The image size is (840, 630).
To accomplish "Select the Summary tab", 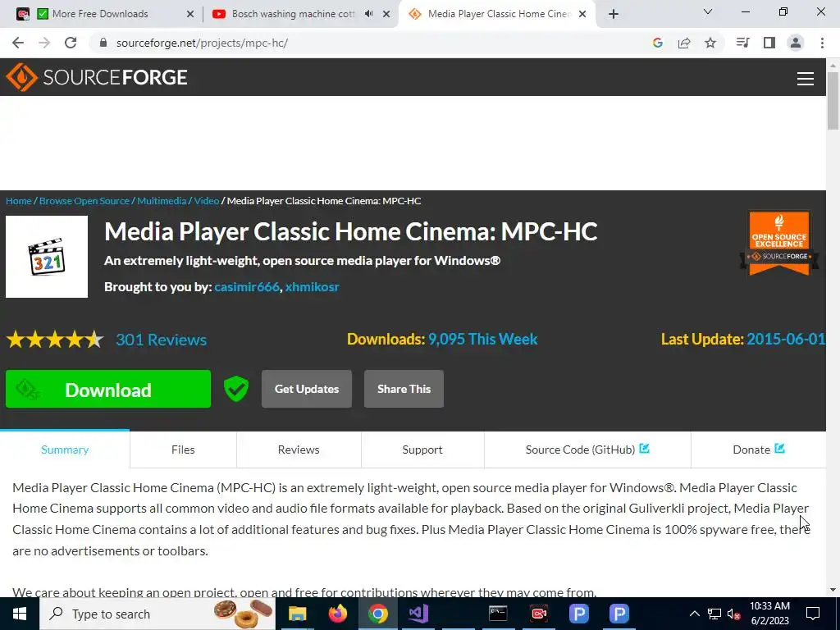I will (65, 450).
